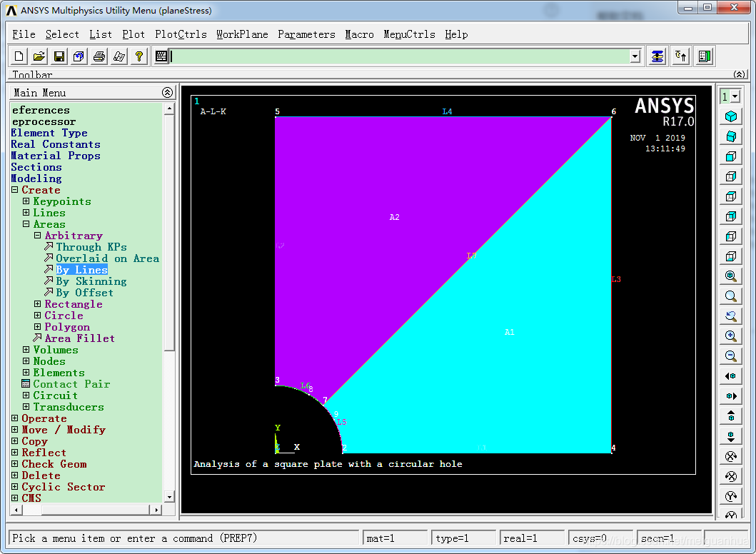Viewport: 756px width, 554px height.
Task: Click the Image Capture printer icon
Action: tap(99, 56)
